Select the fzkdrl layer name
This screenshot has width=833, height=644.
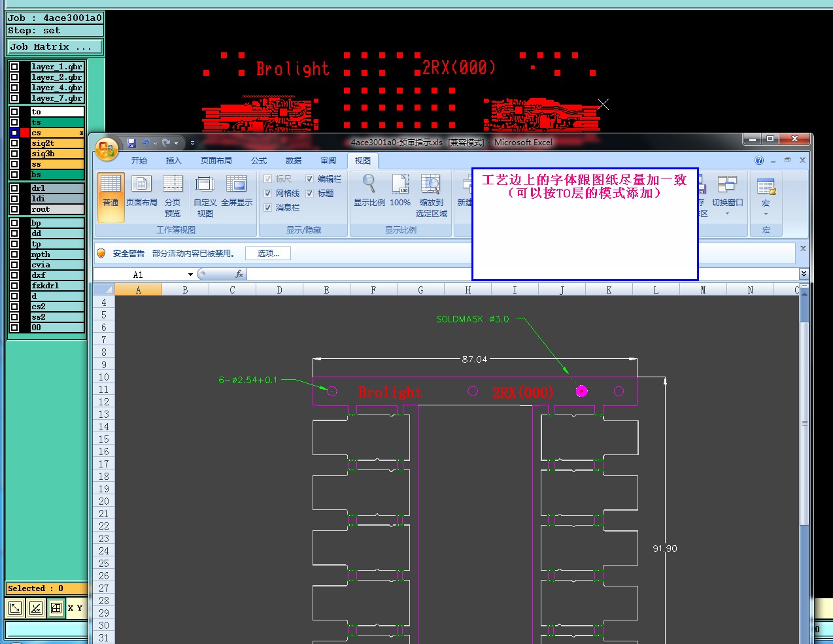click(x=58, y=286)
